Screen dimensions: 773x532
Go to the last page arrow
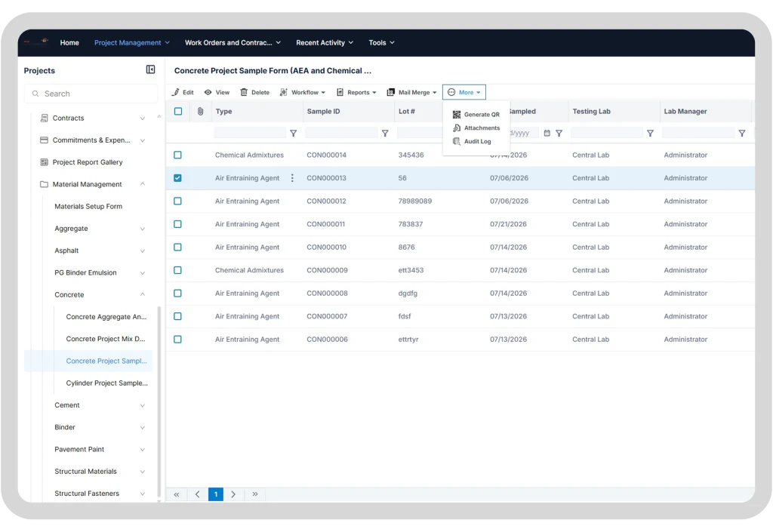tap(255, 494)
